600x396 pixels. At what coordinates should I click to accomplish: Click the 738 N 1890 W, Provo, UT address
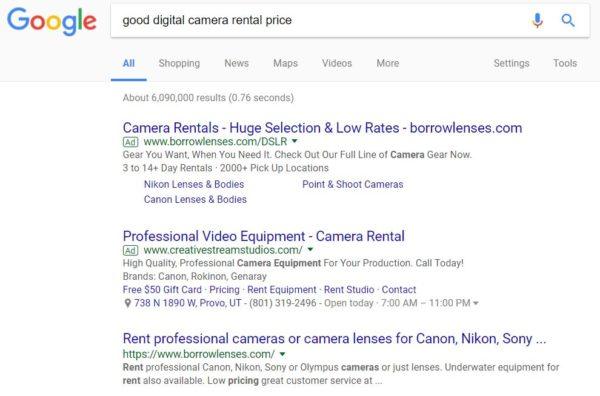pyautogui.click(x=188, y=303)
